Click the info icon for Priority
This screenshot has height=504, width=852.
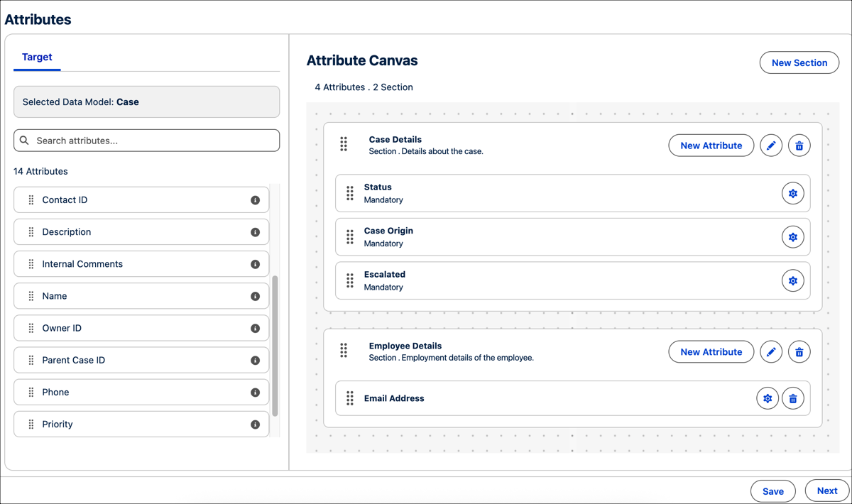255,424
